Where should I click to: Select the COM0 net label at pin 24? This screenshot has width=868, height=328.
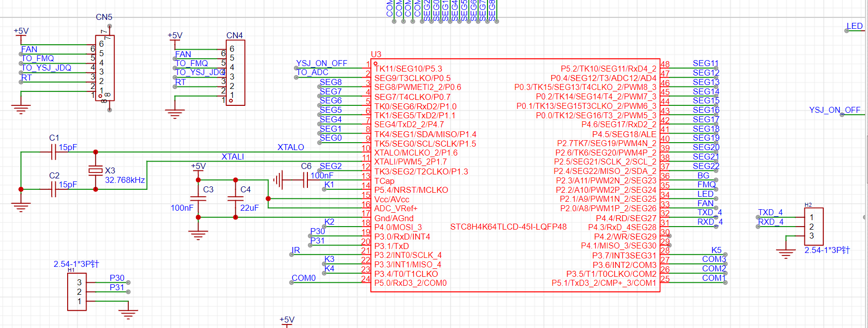coord(303,278)
